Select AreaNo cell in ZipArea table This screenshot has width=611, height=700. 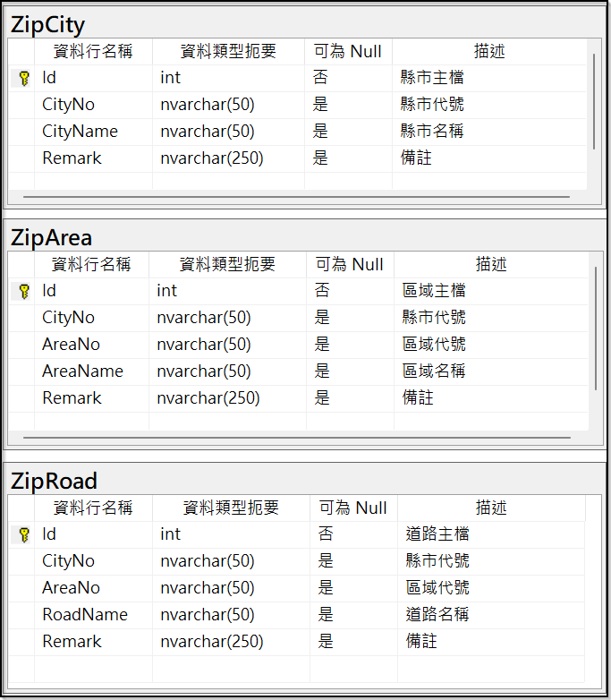coord(91,345)
